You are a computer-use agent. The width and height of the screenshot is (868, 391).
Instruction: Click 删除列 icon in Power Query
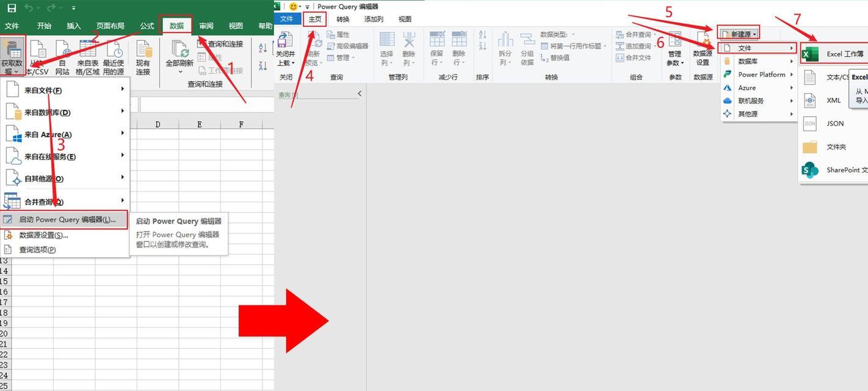[409, 49]
